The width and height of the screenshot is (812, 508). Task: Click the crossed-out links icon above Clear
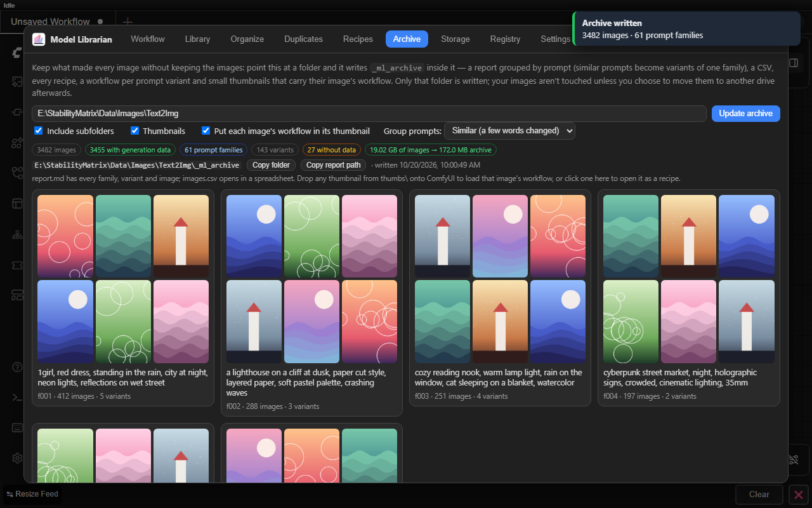point(794,459)
